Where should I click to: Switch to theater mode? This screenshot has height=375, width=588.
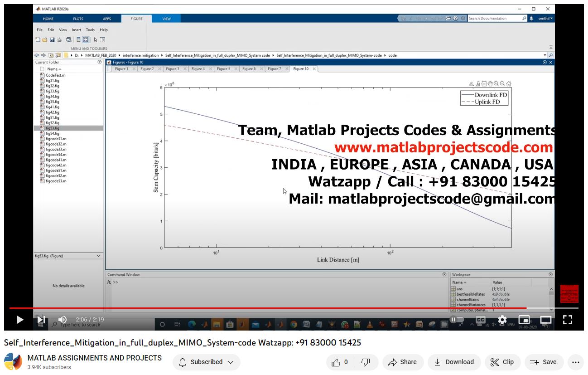point(545,320)
